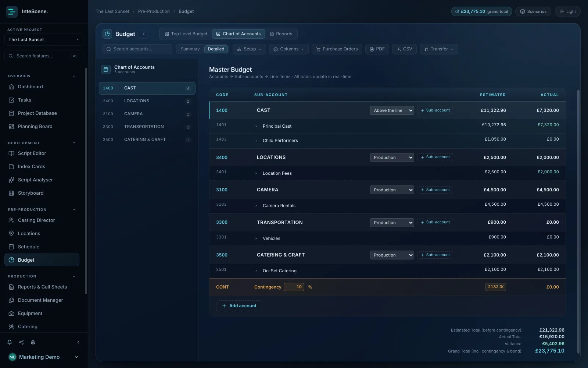Click the Contingency percentage field
The image size is (588, 368).
point(294,287)
